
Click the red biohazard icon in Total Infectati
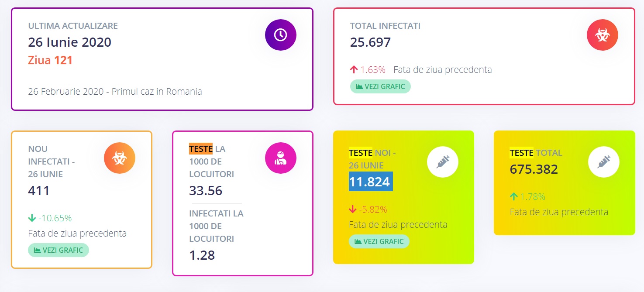pyautogui.click(x=603, y=35)
